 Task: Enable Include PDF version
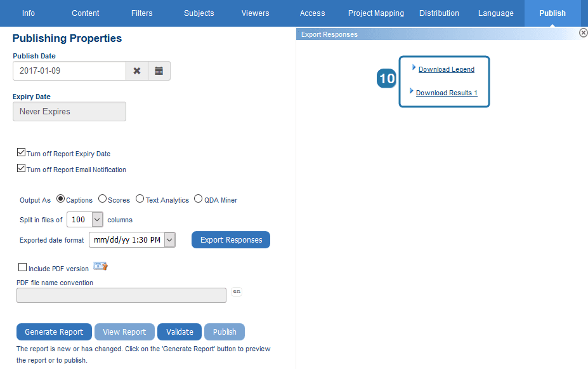[22, 267]
